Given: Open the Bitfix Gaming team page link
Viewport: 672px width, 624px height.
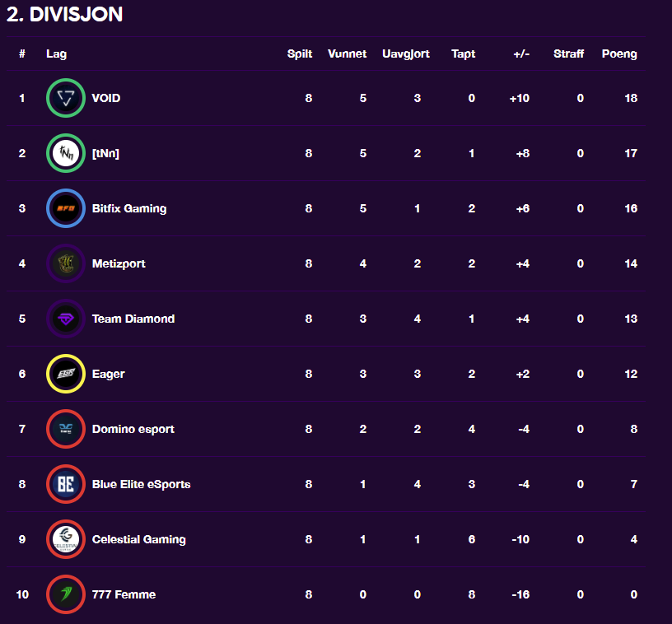Looking at the screenshot, I should [129, 208].
